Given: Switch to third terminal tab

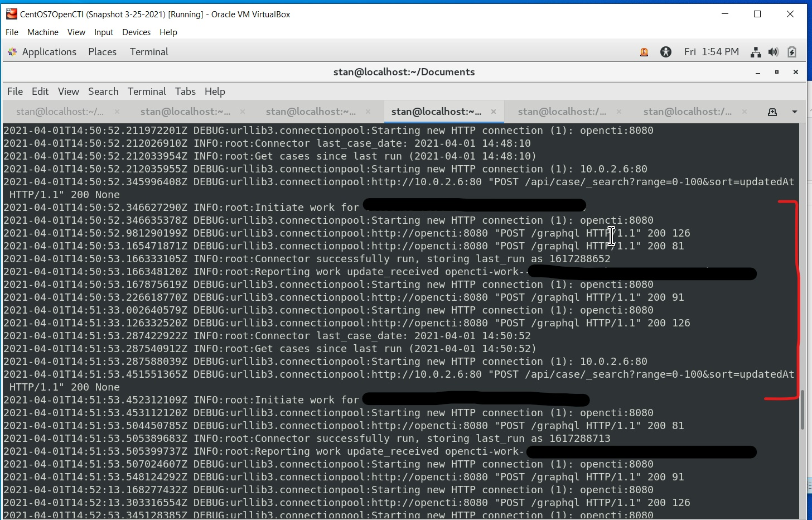Looking at the screenshot, I should (311, 112).
